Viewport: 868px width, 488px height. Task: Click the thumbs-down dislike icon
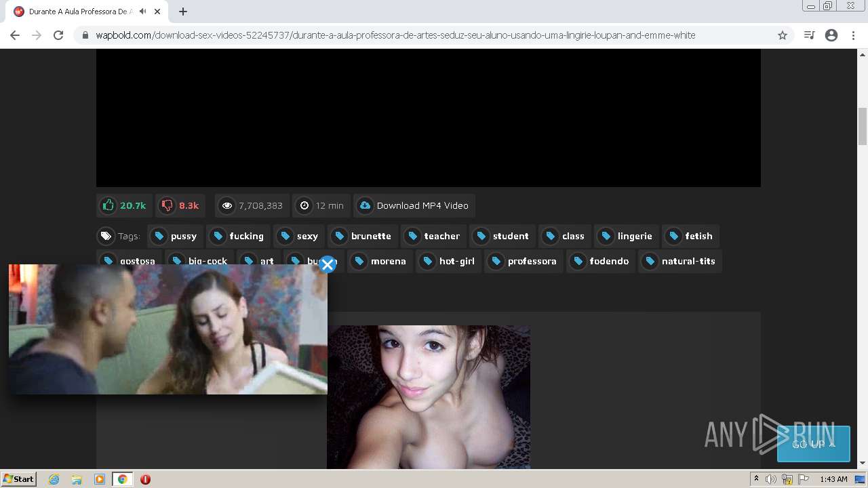(167, 205)
